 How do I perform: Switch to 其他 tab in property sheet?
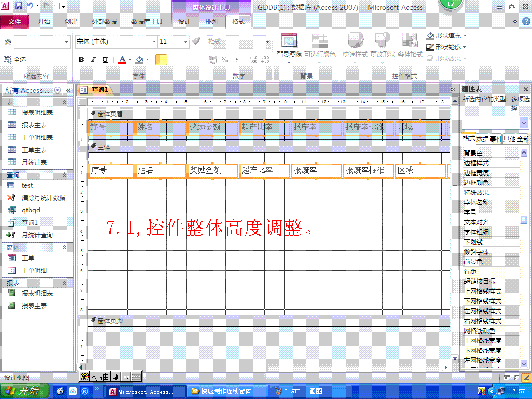pyautogui.click(x=509, y=138)
